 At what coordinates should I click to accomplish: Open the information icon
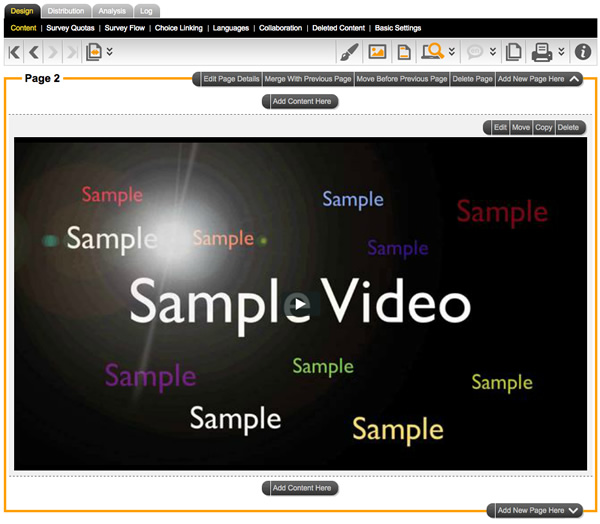pos(582,52)
